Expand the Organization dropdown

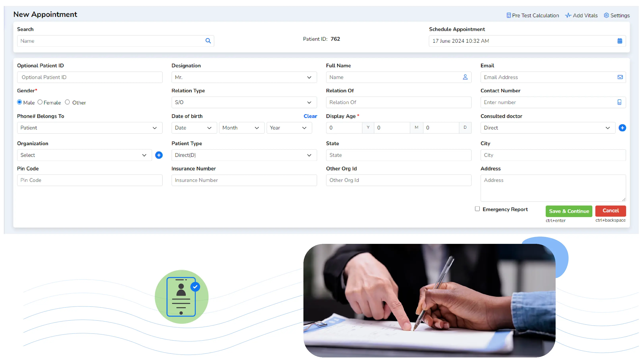pos(144,155)
